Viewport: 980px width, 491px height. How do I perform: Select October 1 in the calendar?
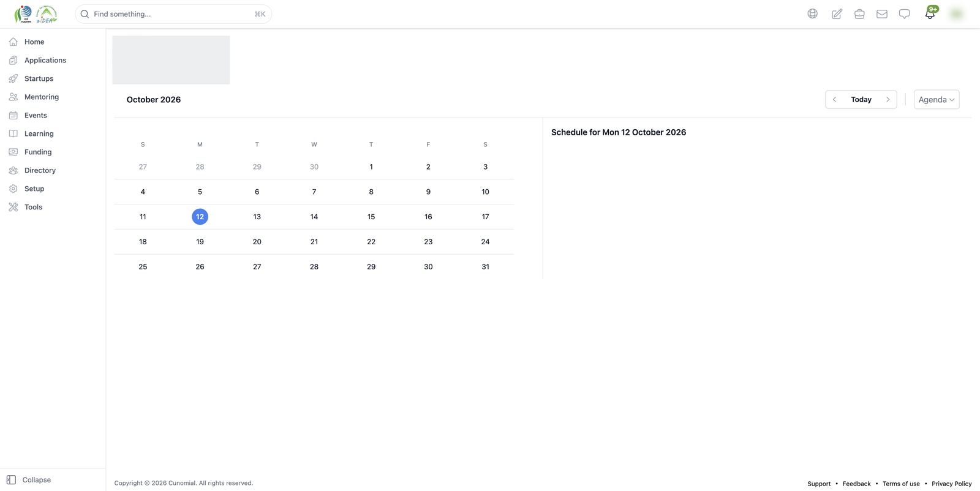tap(371, 167)
